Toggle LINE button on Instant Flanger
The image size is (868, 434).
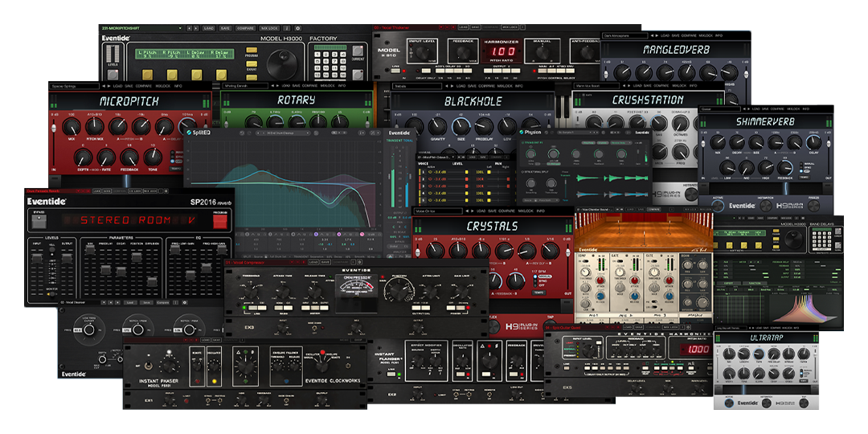tap(391, 374)
